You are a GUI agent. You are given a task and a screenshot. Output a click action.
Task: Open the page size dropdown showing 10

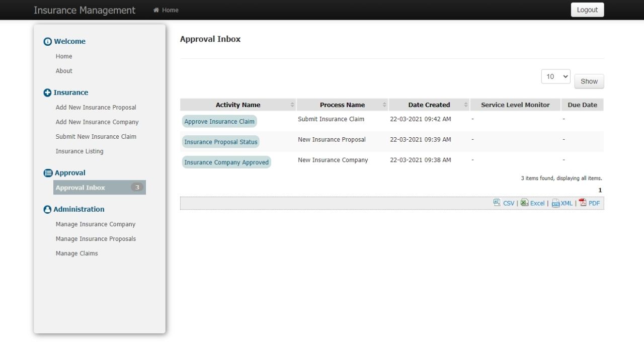[x=555, y=76]
